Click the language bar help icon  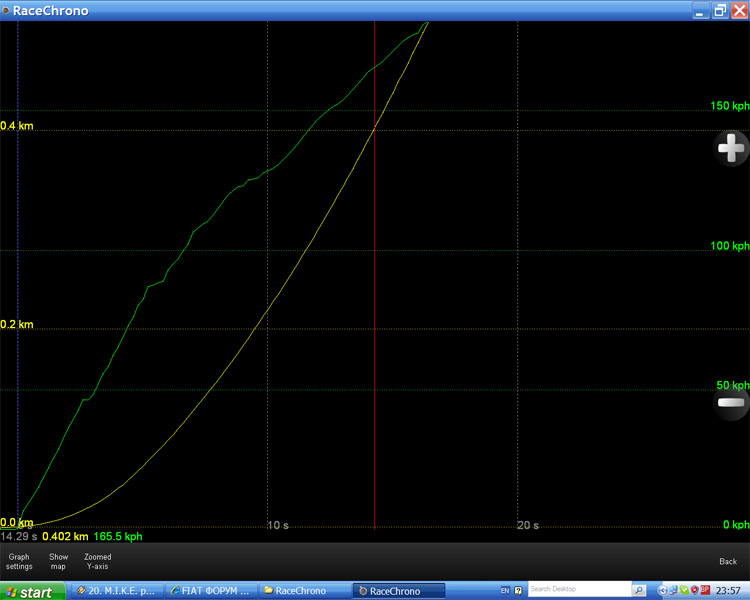(518, 590)
